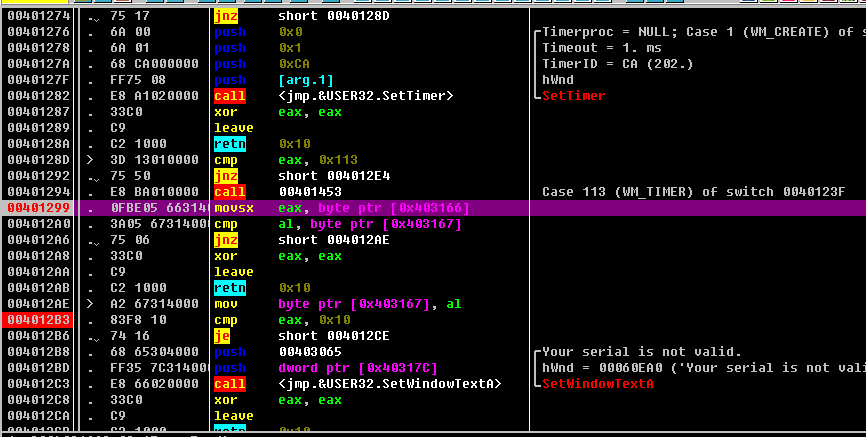The height and width of the screenshot is (437, 866).
Task: Click the red SetTimer comment
Action: (574, 96)
